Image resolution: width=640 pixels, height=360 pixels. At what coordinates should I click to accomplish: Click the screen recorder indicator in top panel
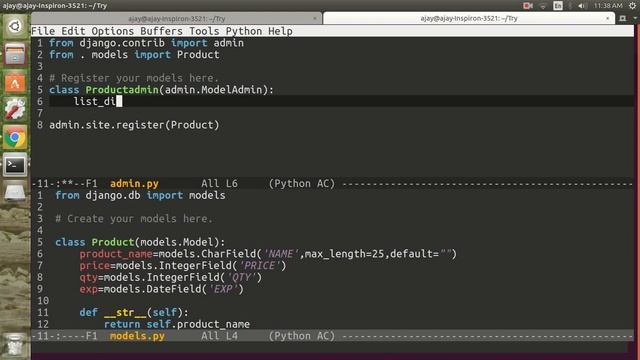point(528,6)
